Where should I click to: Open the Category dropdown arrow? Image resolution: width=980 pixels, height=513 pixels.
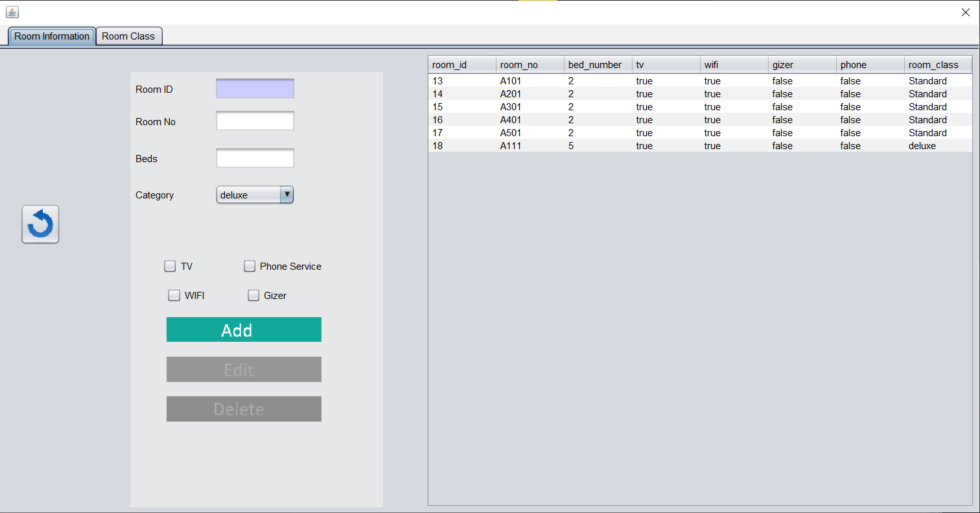[x=286, y=195]
